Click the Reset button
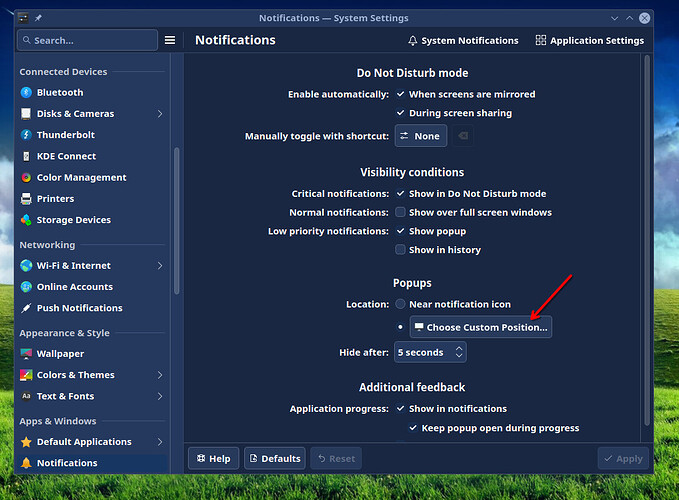Image resolution: width=679 pixels, height=500 pixels. 336,458
